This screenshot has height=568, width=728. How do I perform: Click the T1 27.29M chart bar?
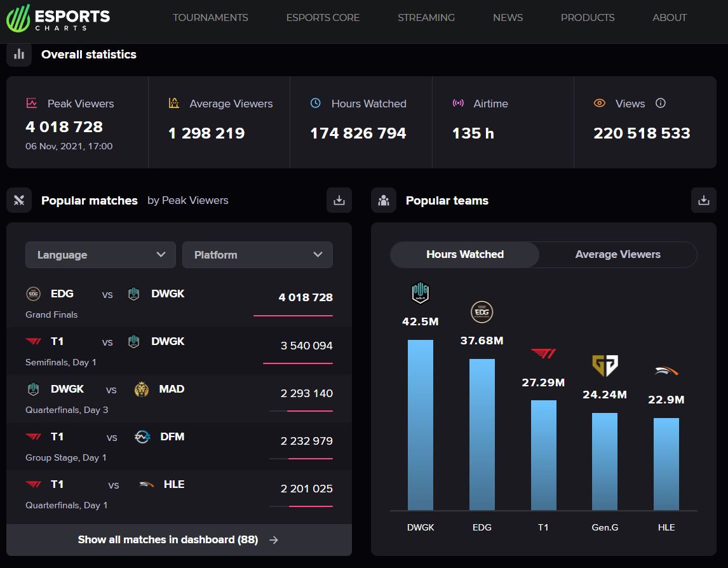click(x=543, y=455)
